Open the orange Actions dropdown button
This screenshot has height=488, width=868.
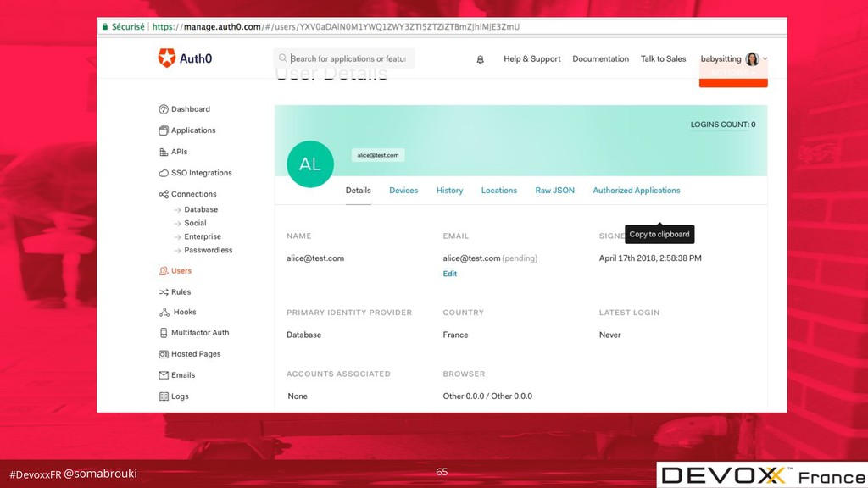(x=733, y=76)
